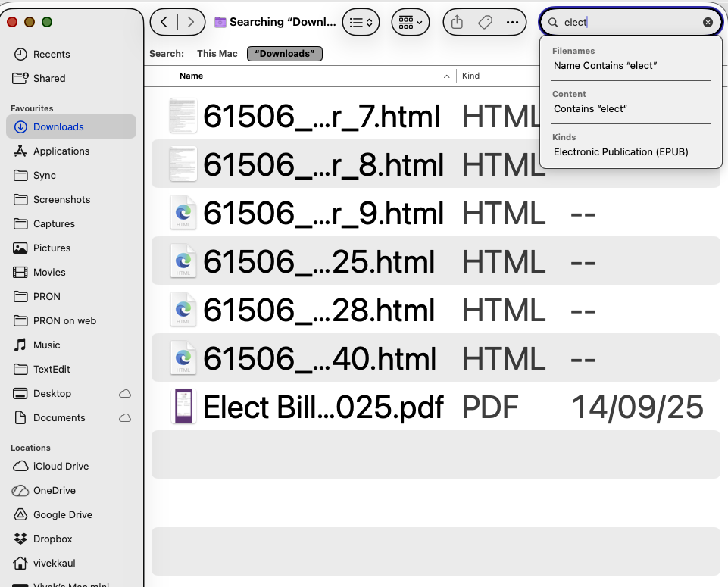The width and height of the screenshot is (728, 587).
Task: Go back with the left chevron
Action: (x=164, y=22)
